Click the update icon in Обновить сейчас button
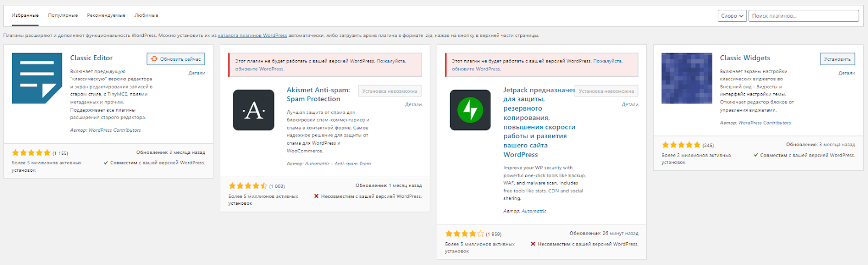This screenshot has height=265, width=868. [x=155, y=59]
